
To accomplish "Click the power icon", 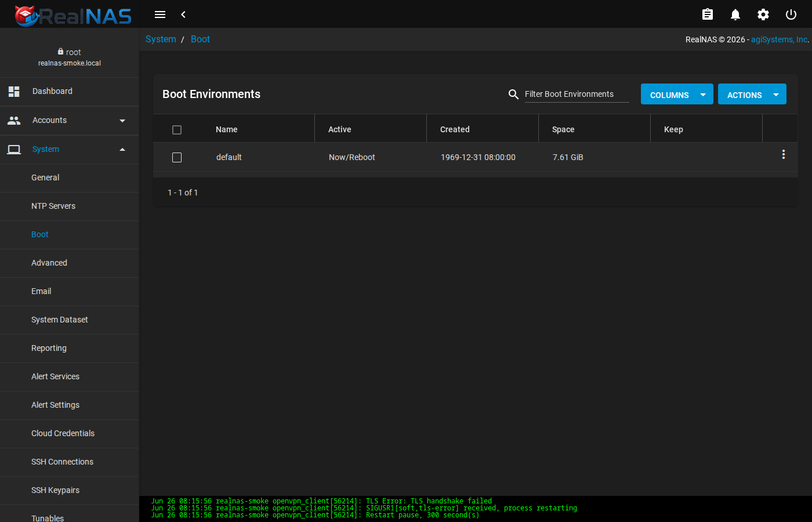I will [x=791, y=14].
